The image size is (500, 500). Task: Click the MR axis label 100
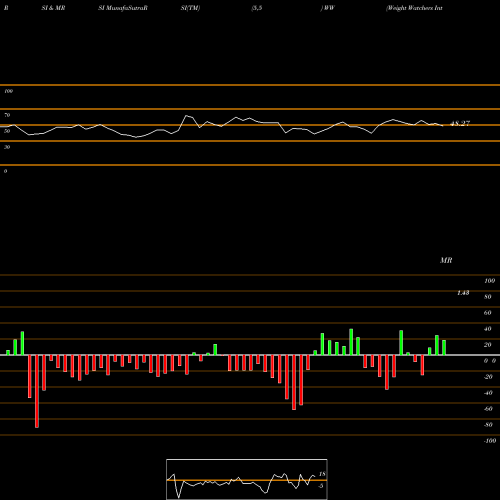(489, 281)
